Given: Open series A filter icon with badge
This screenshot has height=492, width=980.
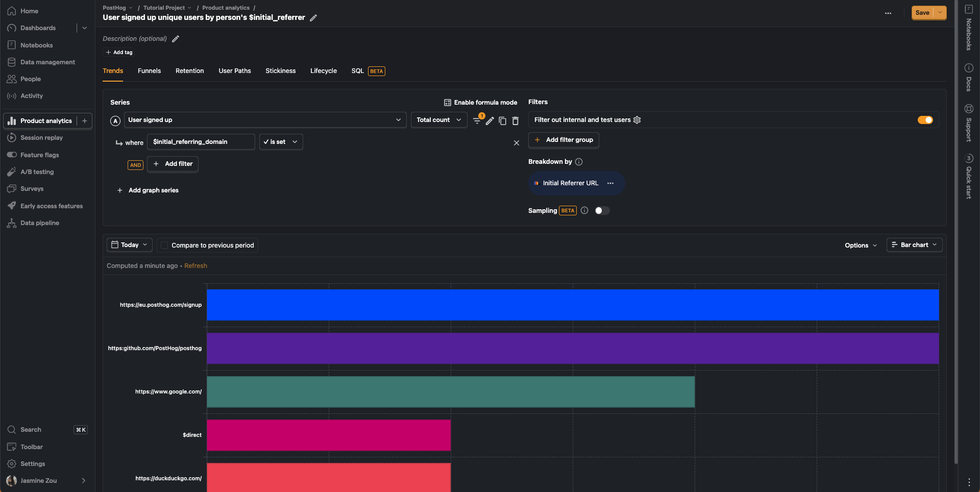Looking at the screenshot, I should (477, 120).
